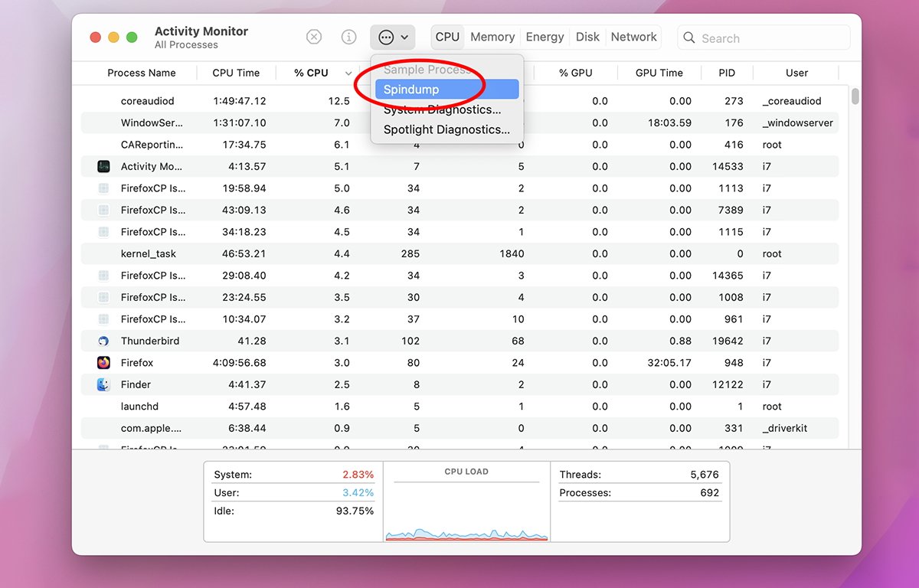The height and width of the screenshot is (588, 919).
Task: Click the User 3.42% value
Action: pyautogui.click(x=358, y=493)
